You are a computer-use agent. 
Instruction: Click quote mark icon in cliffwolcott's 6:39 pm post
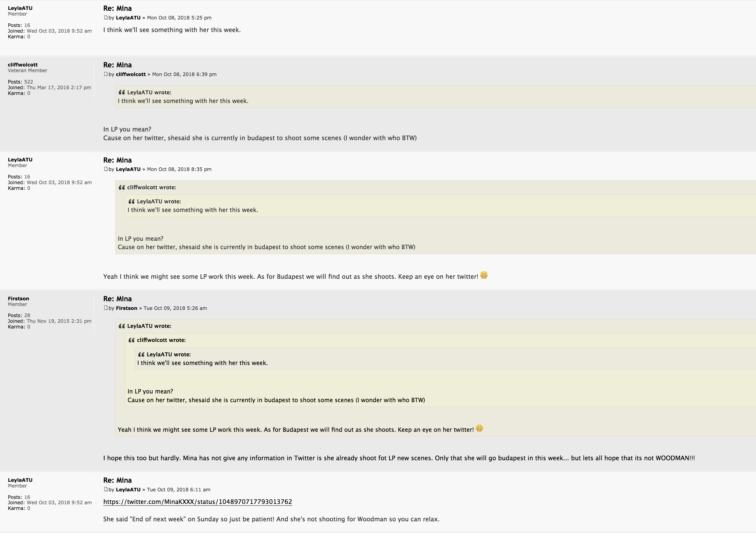122,93
